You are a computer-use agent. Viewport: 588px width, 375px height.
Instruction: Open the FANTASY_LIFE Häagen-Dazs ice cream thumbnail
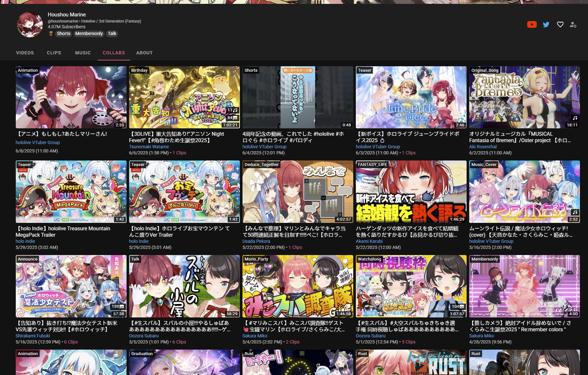pyautogui.click(x=411, y=192)
